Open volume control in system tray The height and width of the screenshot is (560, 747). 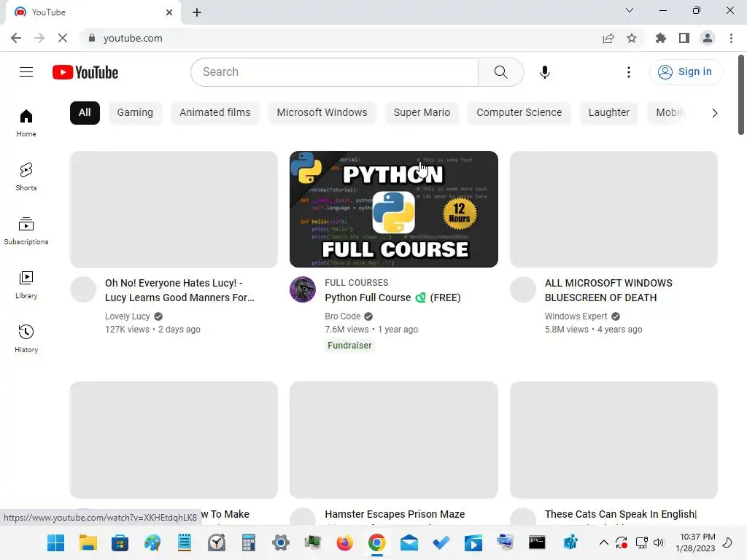click(x=659, y=542)
